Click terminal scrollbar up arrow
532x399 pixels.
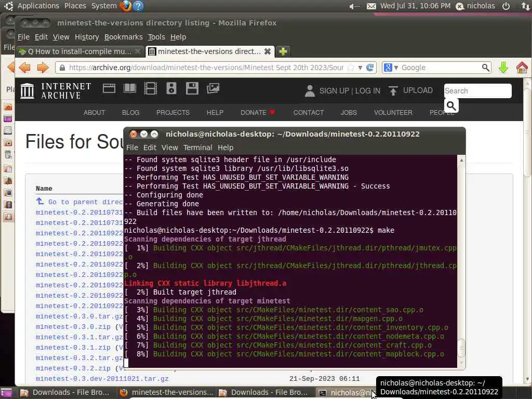[x=461, y=160]
